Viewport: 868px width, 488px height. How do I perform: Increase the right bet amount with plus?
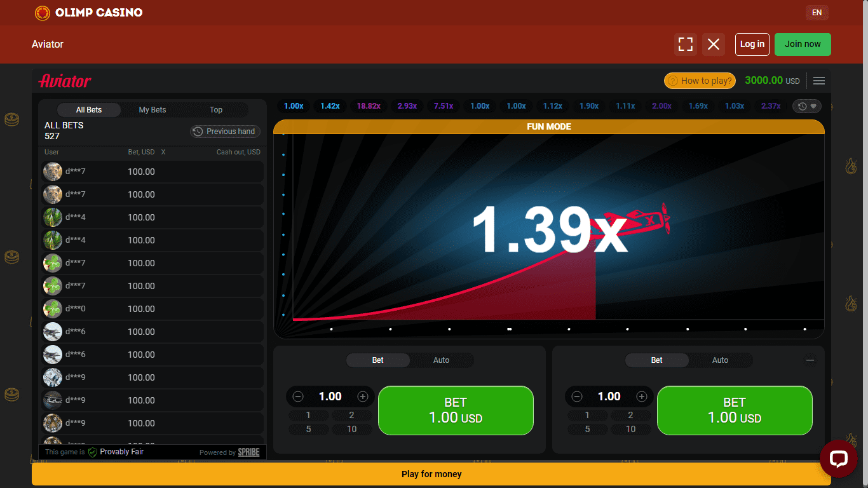coord(642,396)
